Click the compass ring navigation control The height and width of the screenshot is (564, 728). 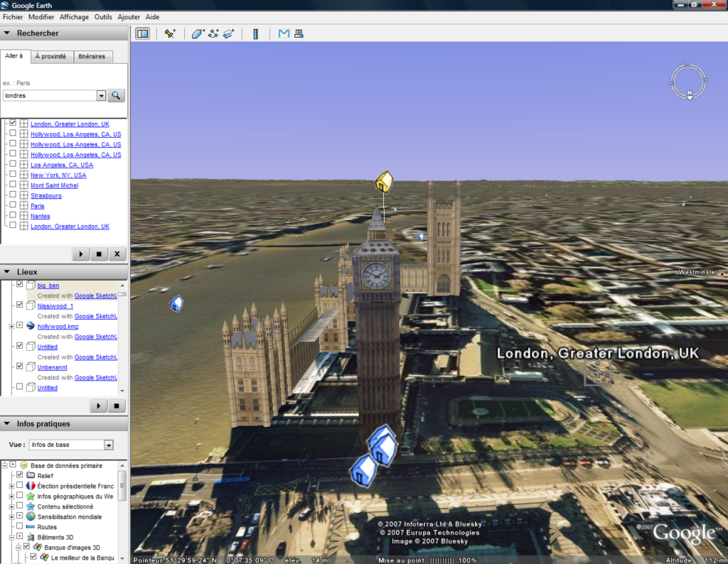(x=688, y=82)
